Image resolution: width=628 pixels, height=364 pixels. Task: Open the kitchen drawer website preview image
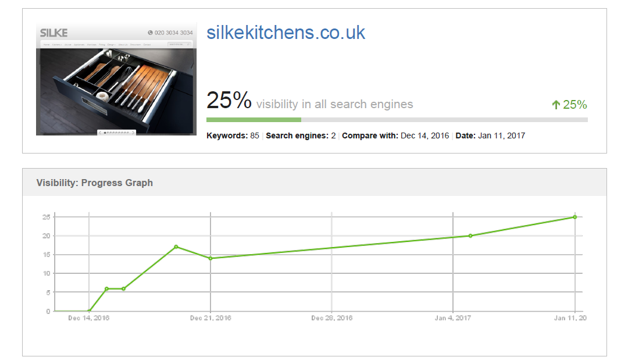(116, 79)
